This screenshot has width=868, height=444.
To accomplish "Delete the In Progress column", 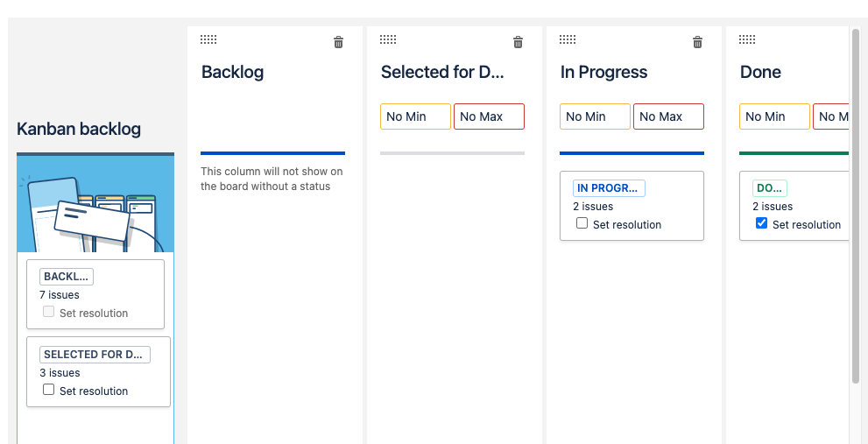I will (697, 42).
